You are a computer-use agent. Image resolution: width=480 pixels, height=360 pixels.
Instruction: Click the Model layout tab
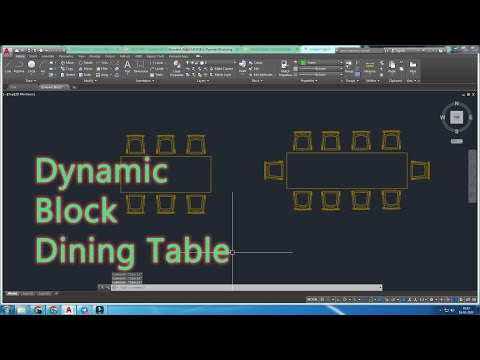[x=12, y=294]
